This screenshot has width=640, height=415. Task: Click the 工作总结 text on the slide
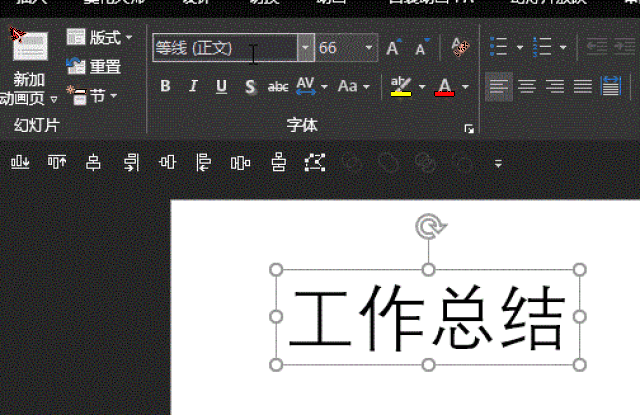click(428, 317)
